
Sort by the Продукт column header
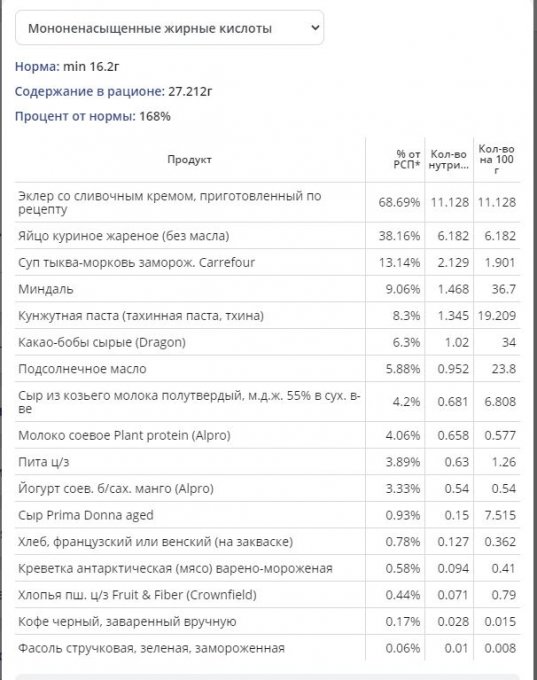pyautogui.click(x=190, y=159)
